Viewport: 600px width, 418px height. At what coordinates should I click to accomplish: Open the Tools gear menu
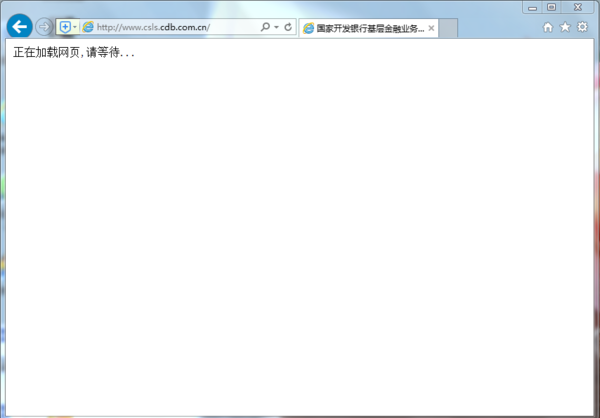point(582,27)
